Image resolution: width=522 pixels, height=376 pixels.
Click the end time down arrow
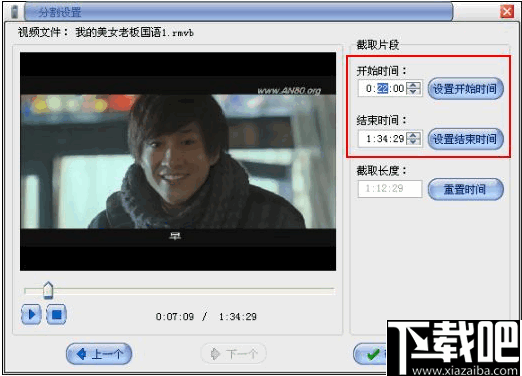click(x=413, y=142)
